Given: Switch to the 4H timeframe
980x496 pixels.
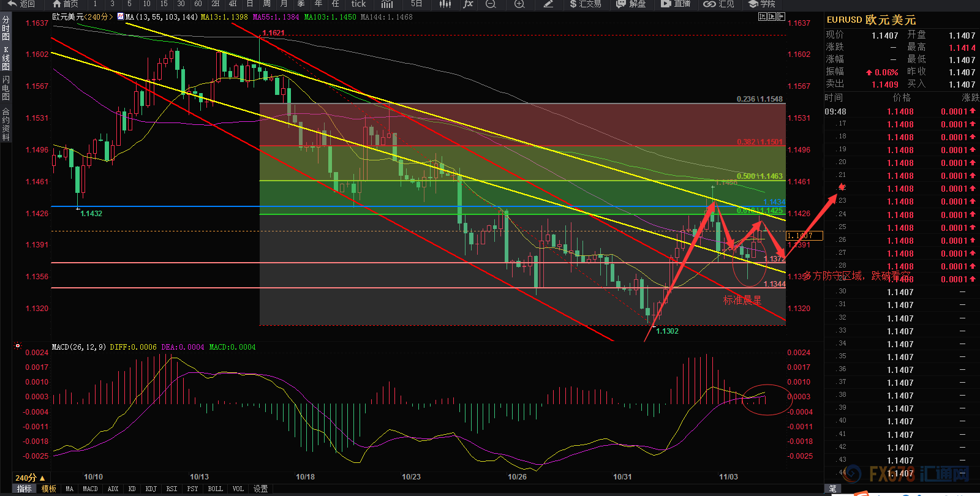Looking at the screenshot, I should [x=232, y=4].
